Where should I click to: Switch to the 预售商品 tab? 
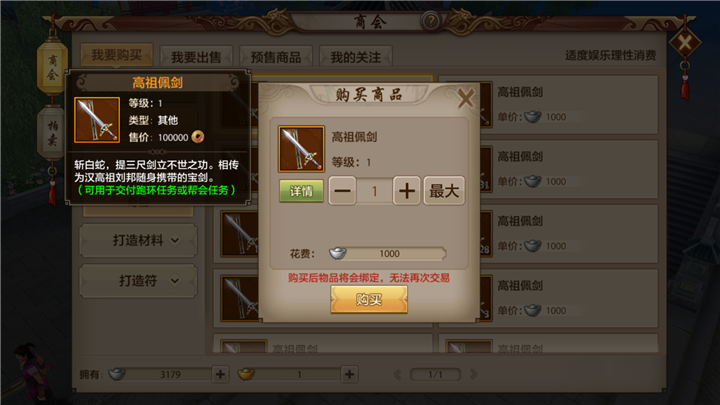click(x=276, y=57)
